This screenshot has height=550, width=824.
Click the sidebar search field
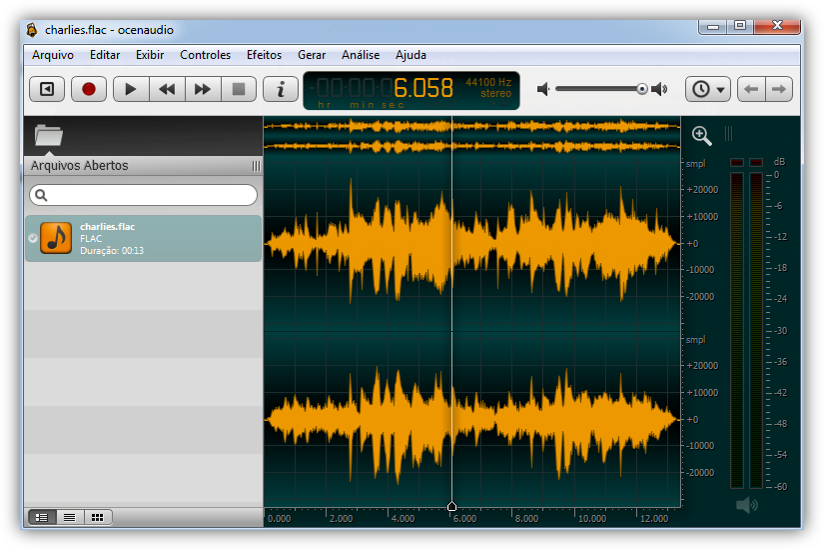(143, 195)
